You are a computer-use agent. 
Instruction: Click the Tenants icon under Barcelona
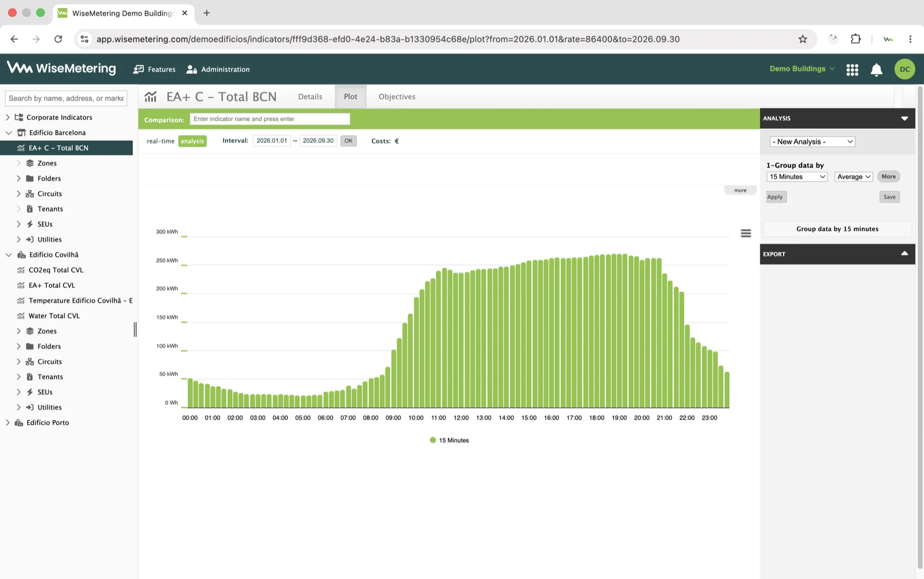30,209
